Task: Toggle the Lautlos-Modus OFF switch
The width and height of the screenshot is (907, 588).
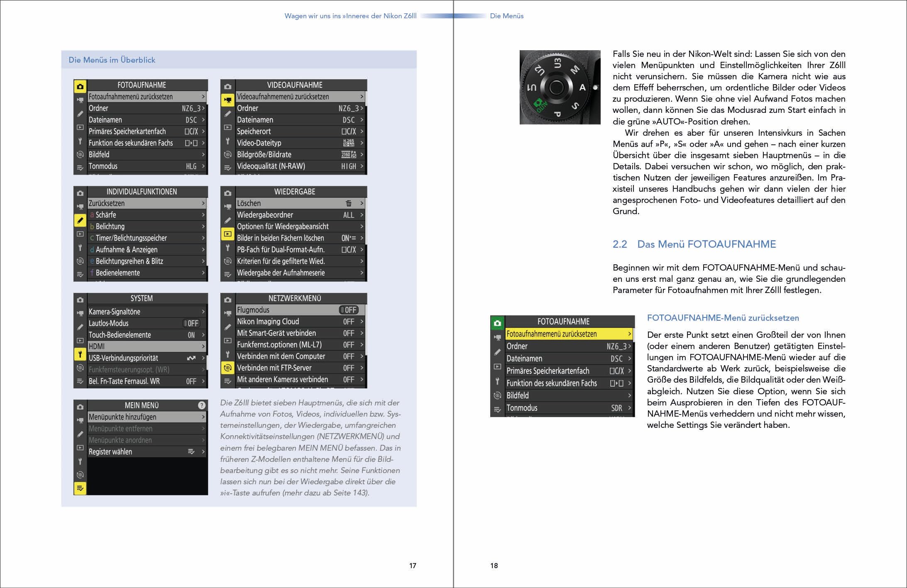Action: [x=191, y=323]
